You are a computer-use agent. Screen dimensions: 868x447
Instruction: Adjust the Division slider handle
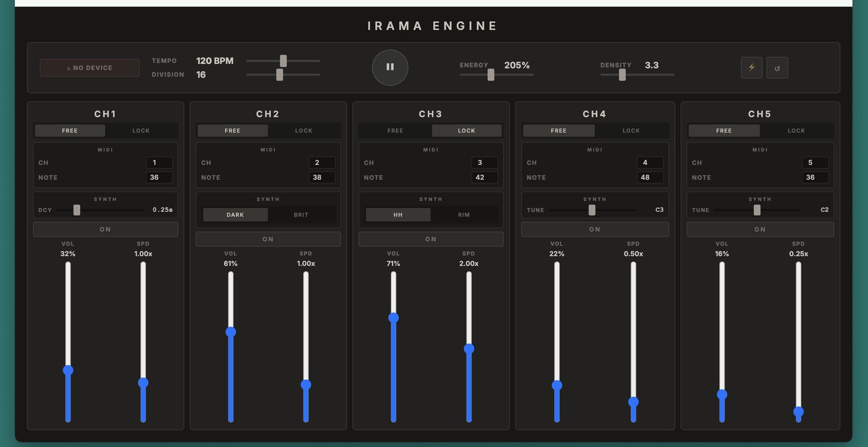279,75
